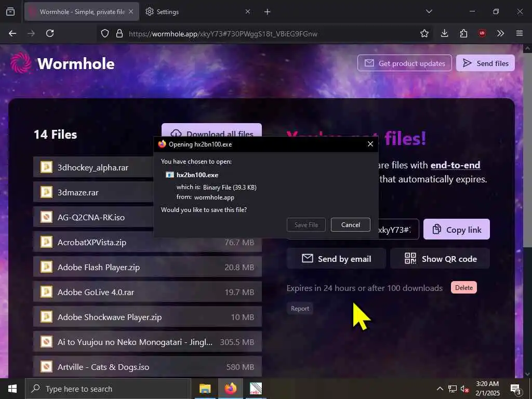The image size is (532, 399).
Task: Click the Adobe Flash Player.zip file icon
Action: click(46, 267)
